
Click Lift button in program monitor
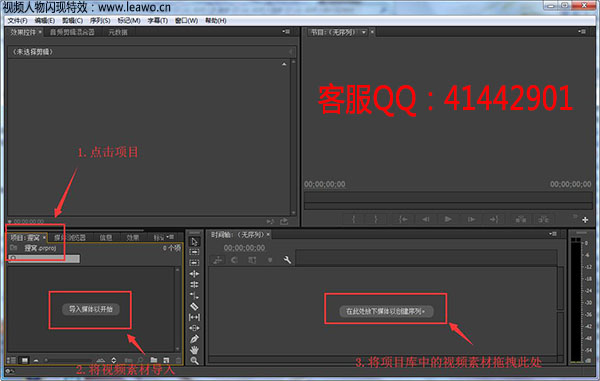(520, 219)
